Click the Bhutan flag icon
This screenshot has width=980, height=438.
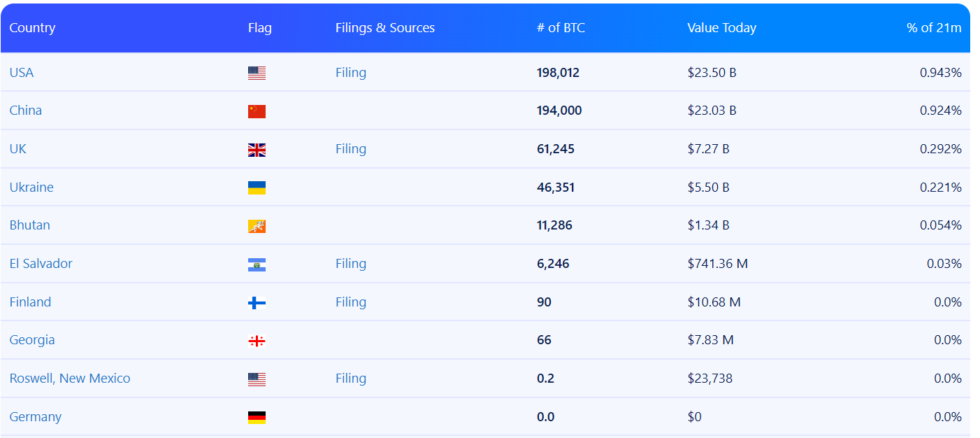click(257, 226)
